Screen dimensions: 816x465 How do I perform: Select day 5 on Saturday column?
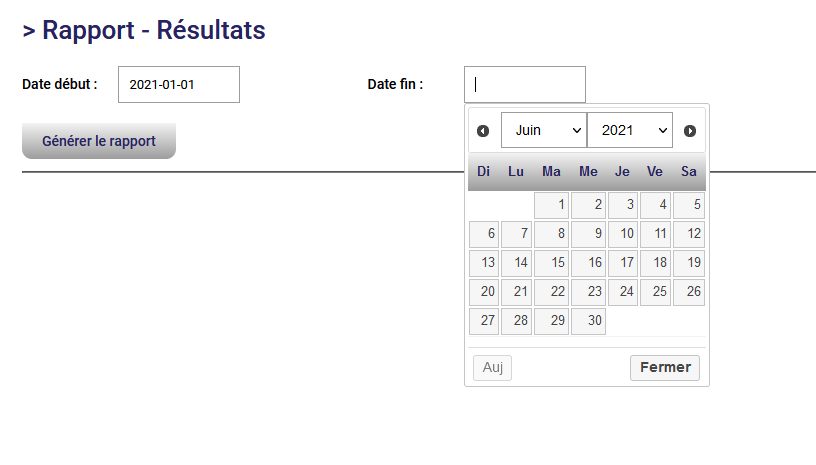click(x=689, y=205)
